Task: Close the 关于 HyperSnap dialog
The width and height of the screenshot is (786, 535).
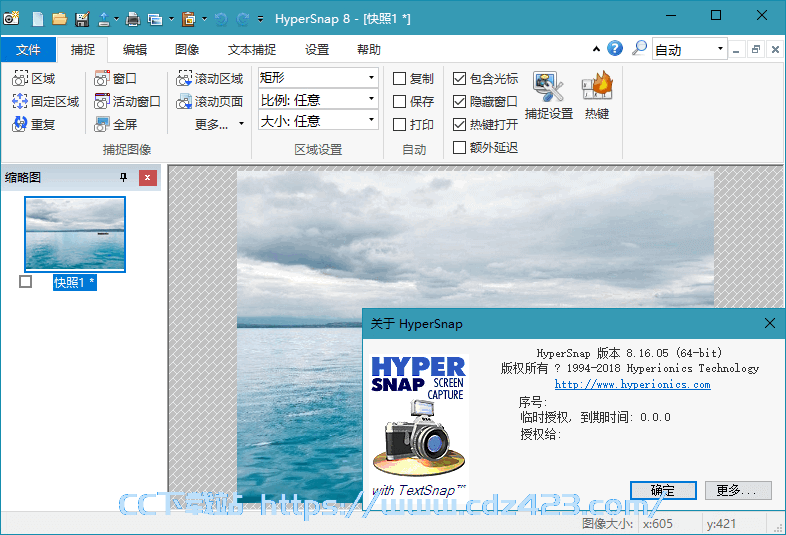Action: pos(770,323)
